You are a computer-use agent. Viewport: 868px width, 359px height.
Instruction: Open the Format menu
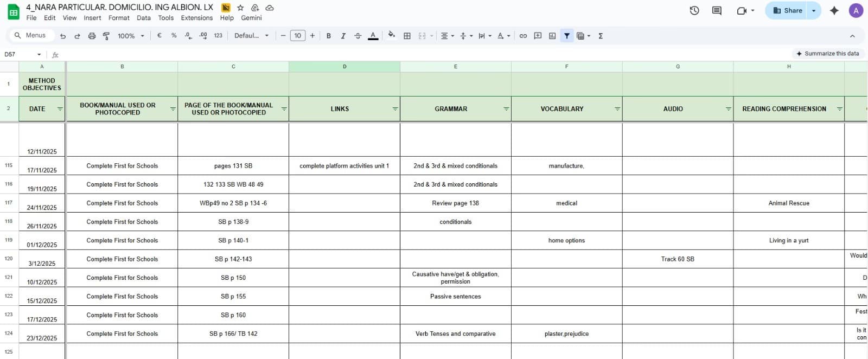coord(119,18)
